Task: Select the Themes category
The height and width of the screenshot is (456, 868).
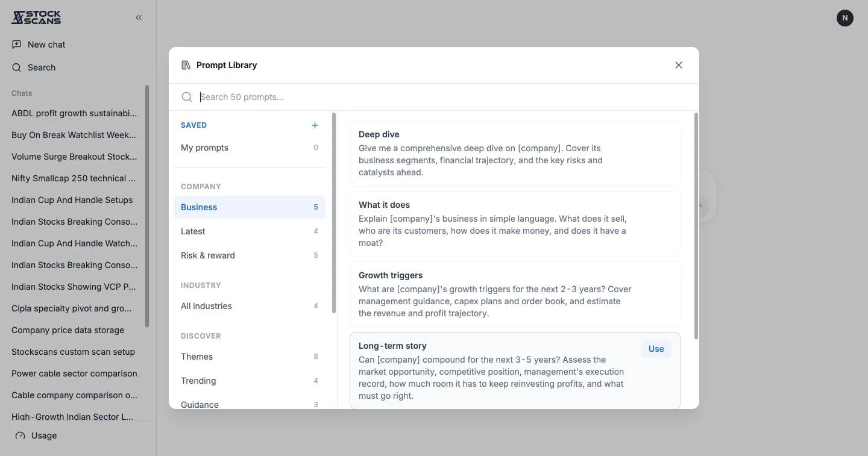Action: [x=250, y=357]
